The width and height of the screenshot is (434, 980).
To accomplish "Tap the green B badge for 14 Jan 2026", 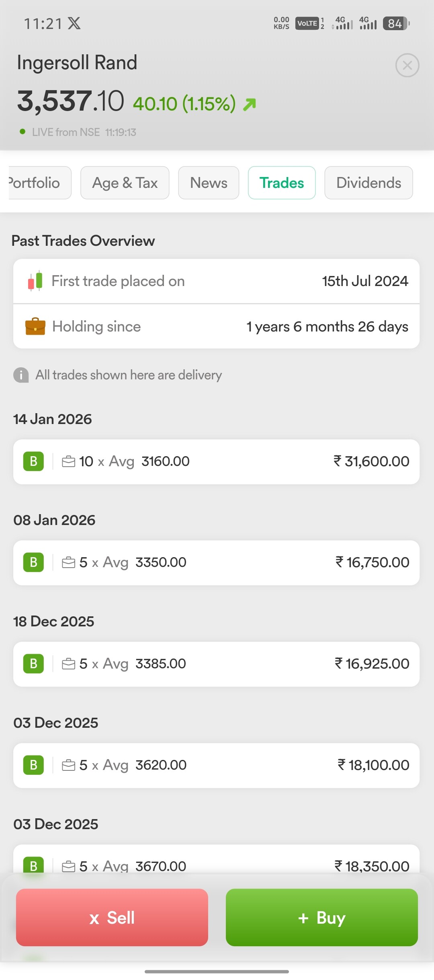I will click(x=33, y=461).
